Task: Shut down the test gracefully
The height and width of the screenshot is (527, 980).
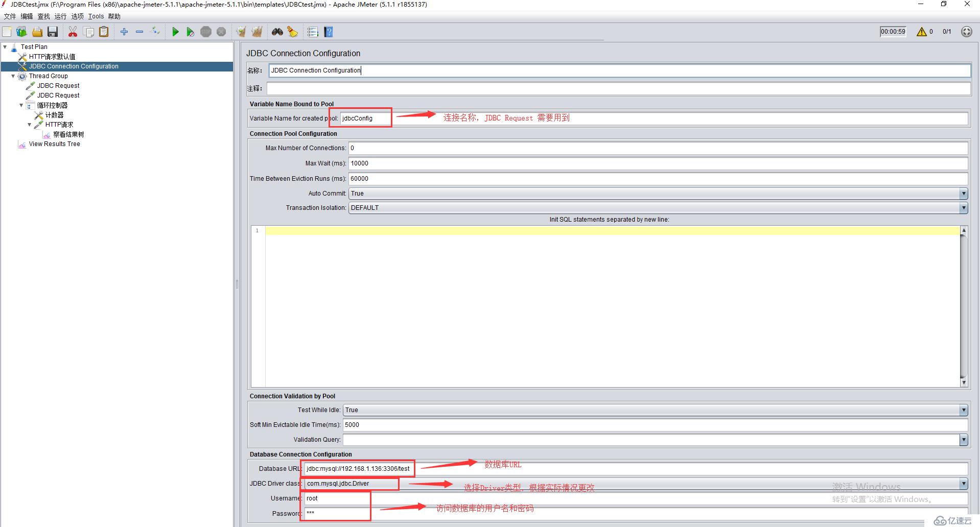Action: (221, 32)
